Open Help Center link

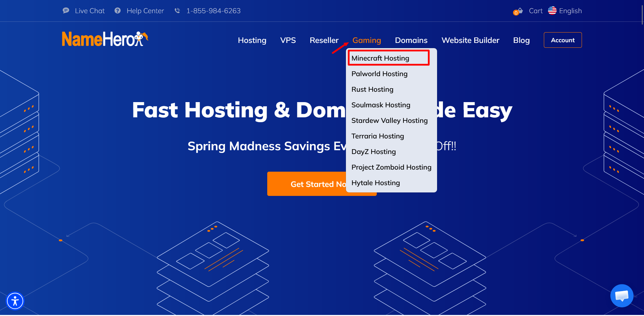pos(145,11)
